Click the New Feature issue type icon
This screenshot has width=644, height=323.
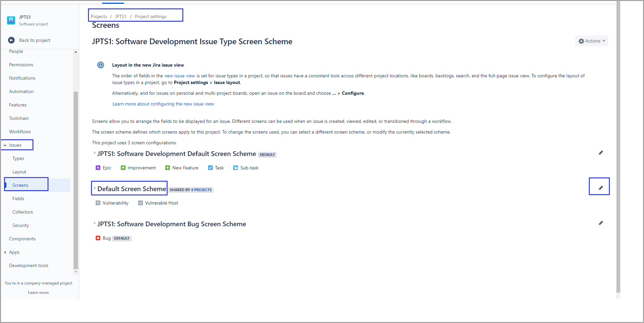click(x=168, y=168)
